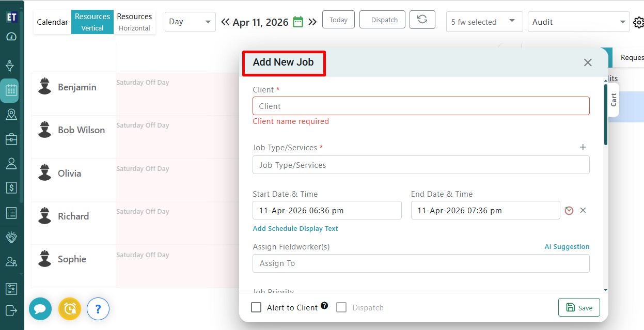
Task: Clear dates using the X beside End Date
Action: (583, 211)
